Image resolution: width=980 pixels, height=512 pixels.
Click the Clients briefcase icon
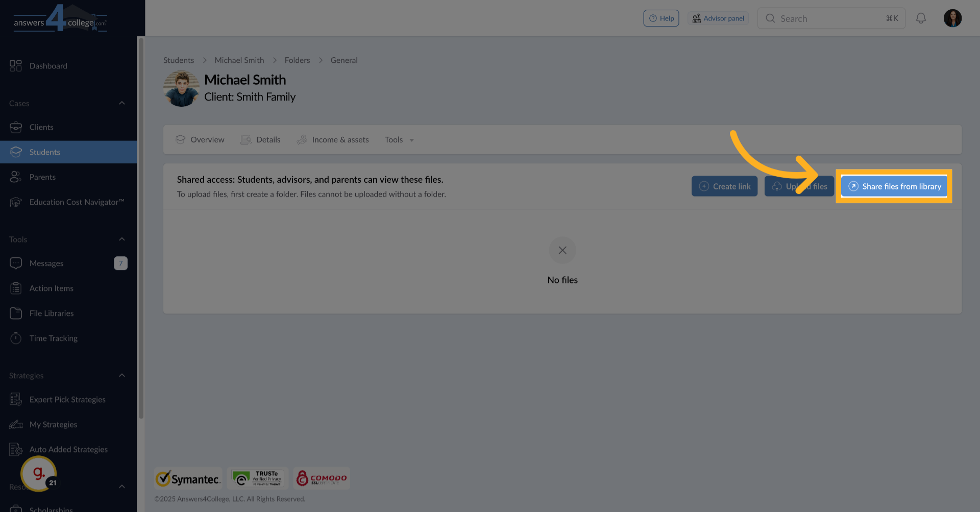click(x=16, y=127)
